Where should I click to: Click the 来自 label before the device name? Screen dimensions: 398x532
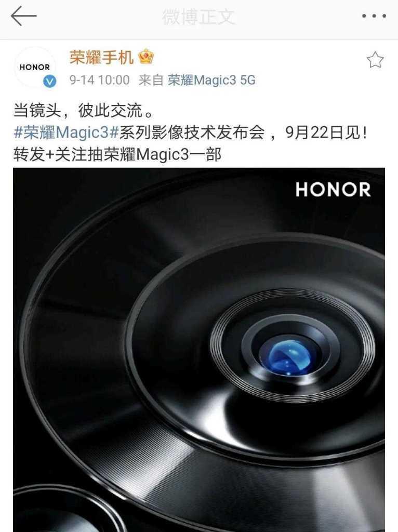tap(151, 80)
